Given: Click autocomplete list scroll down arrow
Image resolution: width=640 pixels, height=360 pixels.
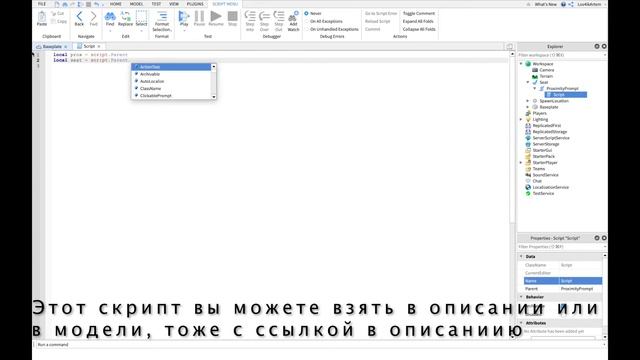Looking at the screenshot, I should click(x=214, y=97).
